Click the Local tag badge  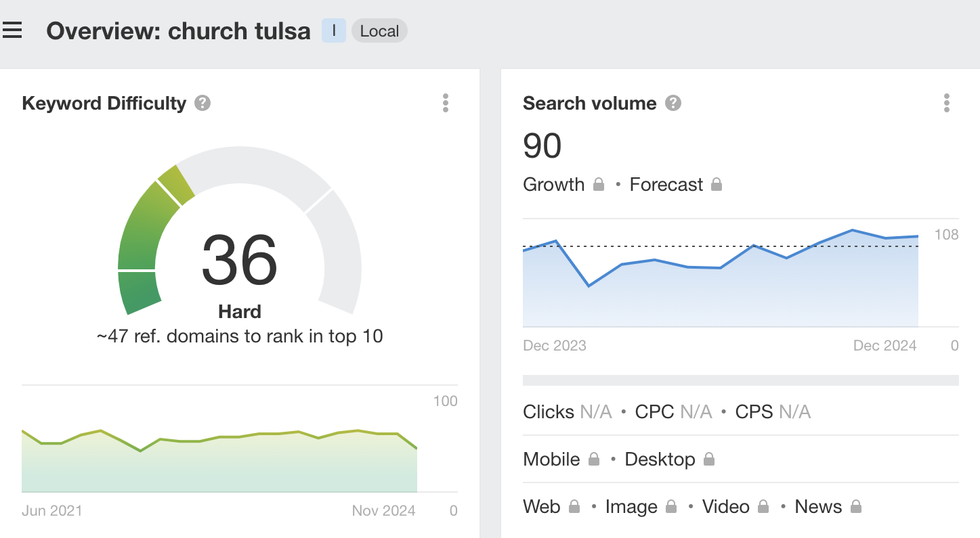click(379, 31)
